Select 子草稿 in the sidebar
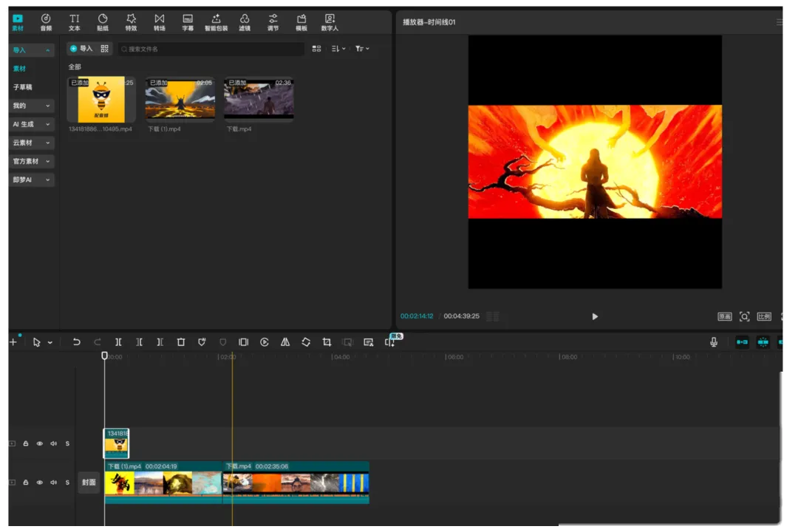The width and height of the screenshot is (798, 532). tap(22, 87)
